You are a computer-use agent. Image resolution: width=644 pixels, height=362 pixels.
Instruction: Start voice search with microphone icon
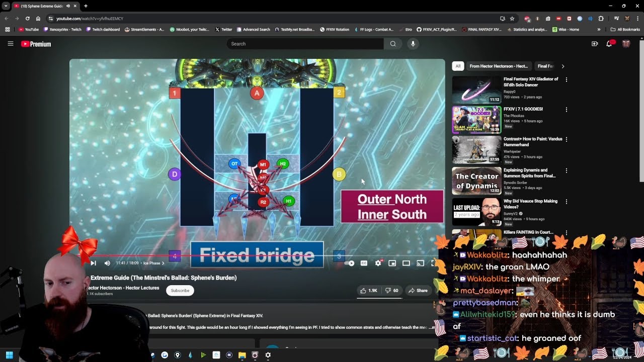pos(413,44)
